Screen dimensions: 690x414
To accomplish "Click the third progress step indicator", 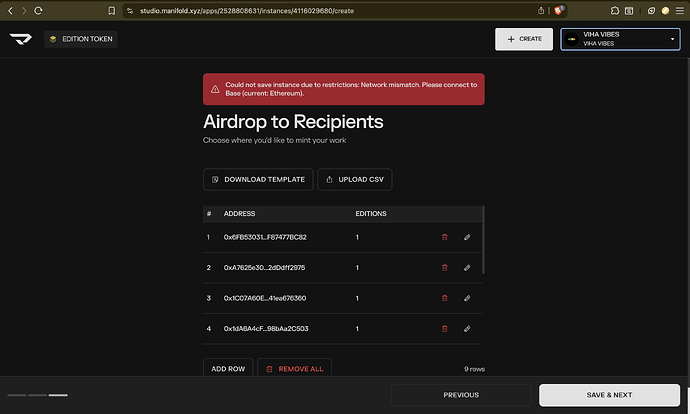I will (58, 395).
